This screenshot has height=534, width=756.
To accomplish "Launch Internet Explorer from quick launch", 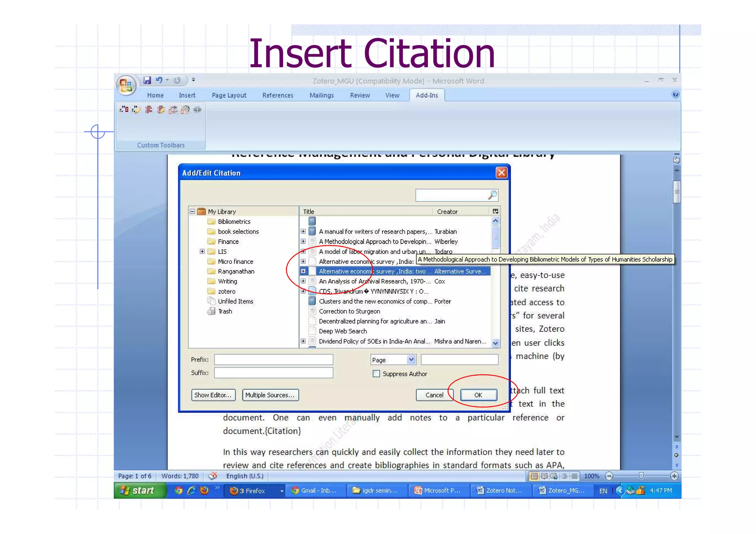I will click(x=192, y=490).
